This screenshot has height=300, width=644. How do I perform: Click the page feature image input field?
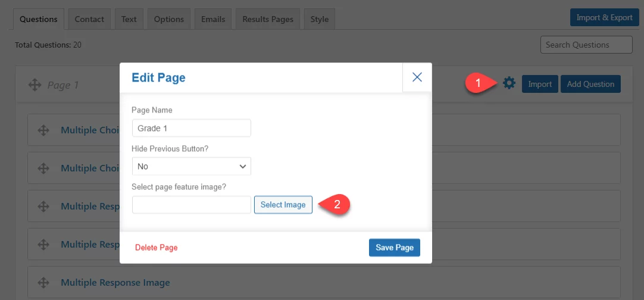192,205
